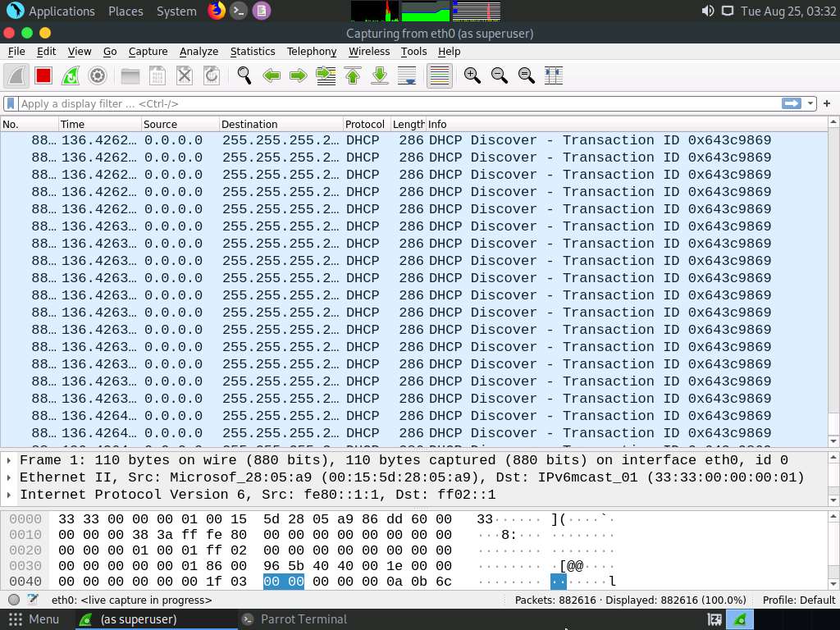Click Packets: 882616 status text
Image resolution: width=840 pixels, height=630 pixels.
click(x=555, y=600)
